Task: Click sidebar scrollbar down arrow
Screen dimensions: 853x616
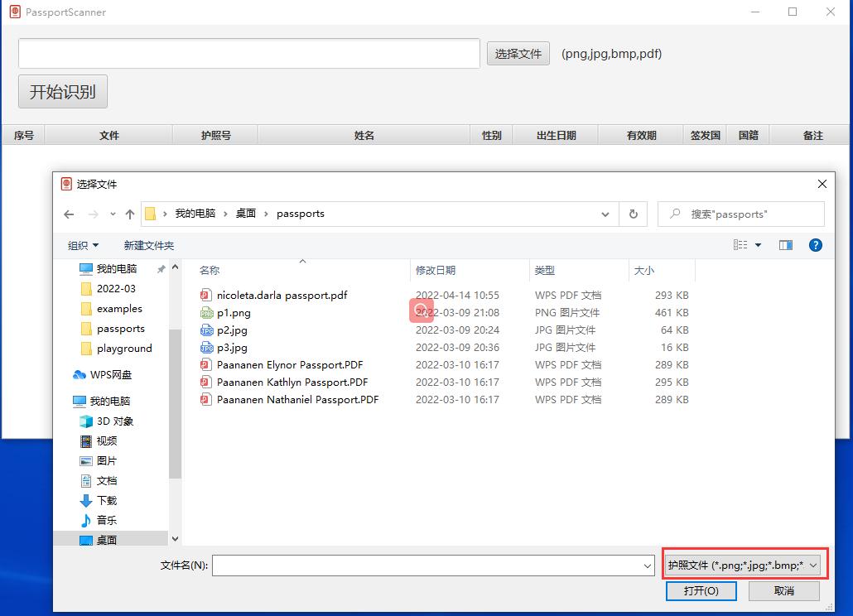Action: click(x=176, y=539)
